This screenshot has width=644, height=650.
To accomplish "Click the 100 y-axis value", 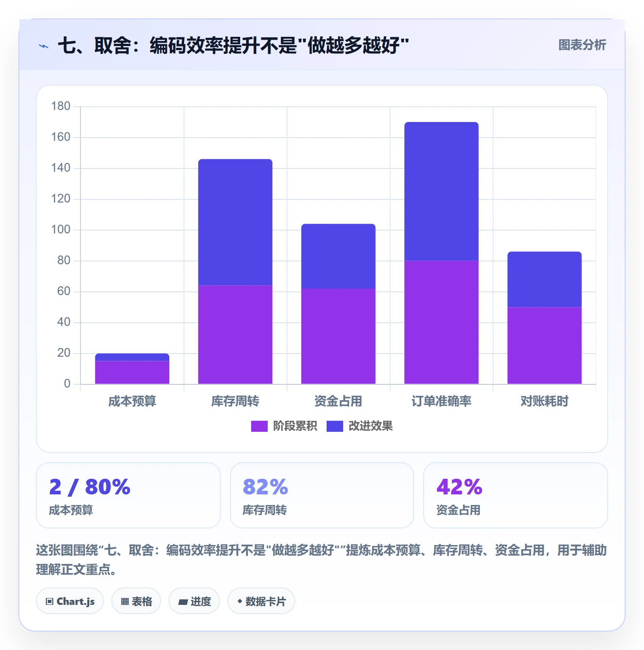I will click(x=61, y=230).
